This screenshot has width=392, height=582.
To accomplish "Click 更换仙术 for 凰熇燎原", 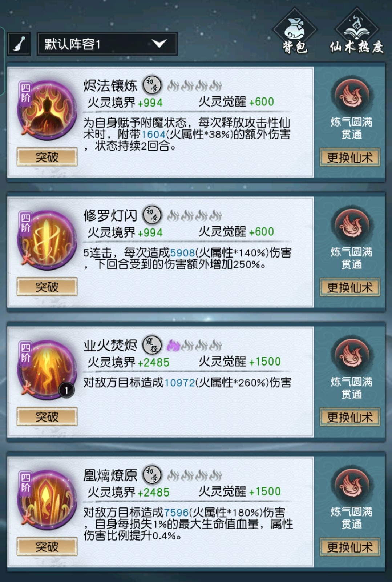I will tap(350, 547).
